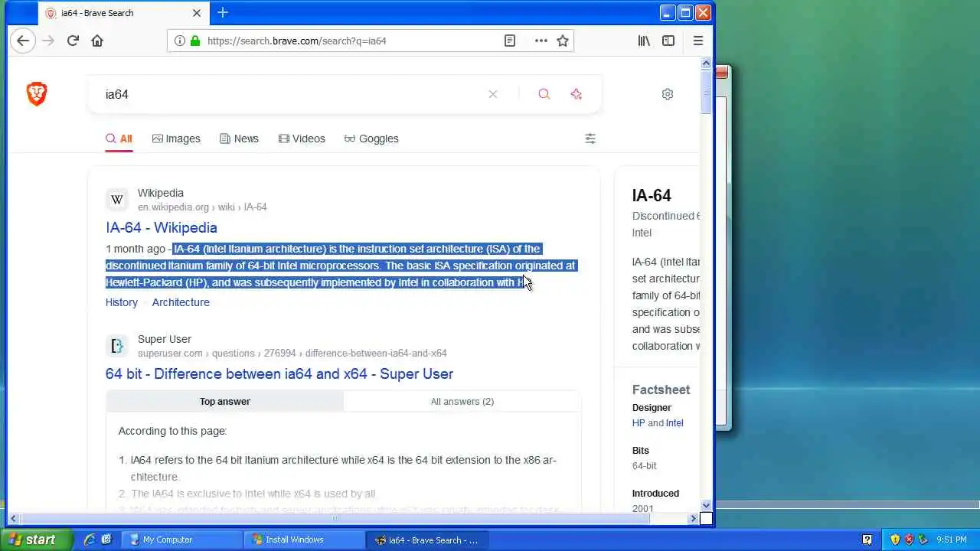Switch to Videos results tab
The image size is (980, 551).
pos(302,139)
